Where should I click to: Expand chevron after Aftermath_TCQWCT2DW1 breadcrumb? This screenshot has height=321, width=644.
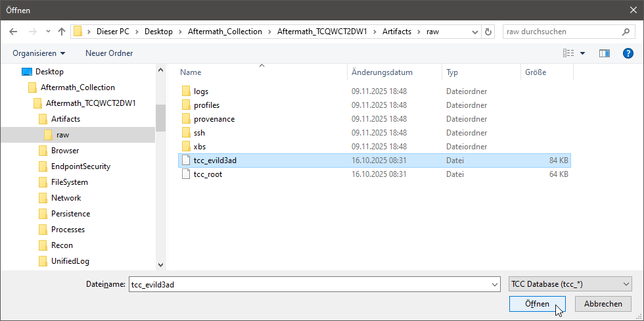(x=376, y=32)
